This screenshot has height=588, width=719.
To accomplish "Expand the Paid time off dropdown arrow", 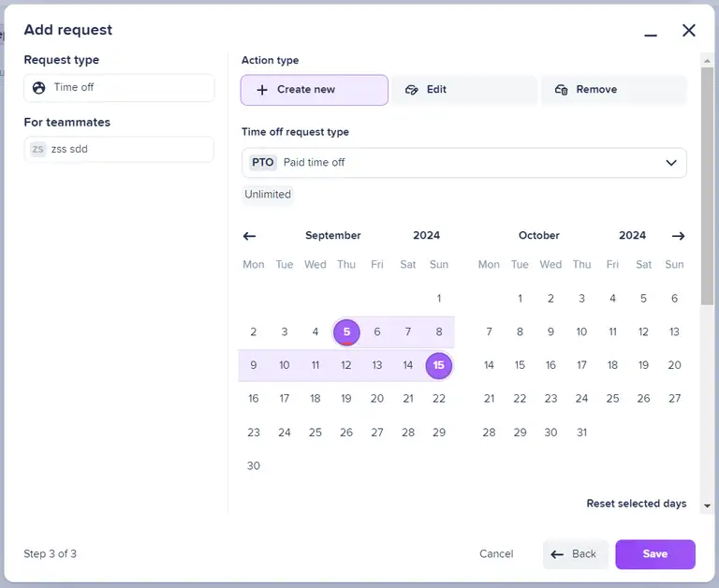I will click(671, 163).
